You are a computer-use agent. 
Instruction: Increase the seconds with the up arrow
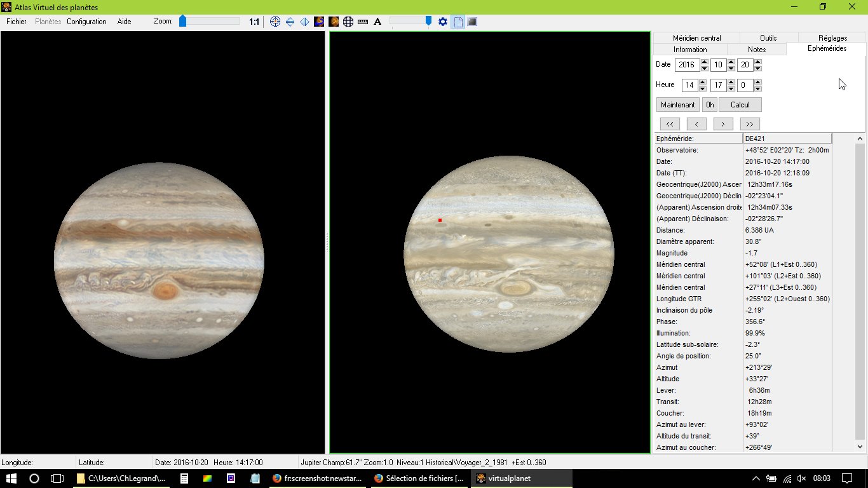point(757,83)
